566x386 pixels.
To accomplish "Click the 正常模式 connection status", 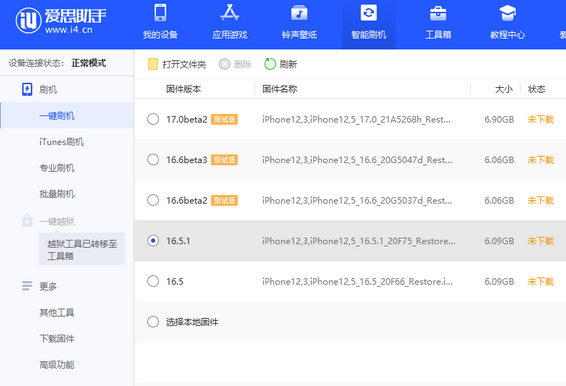I will click(89, 63).
